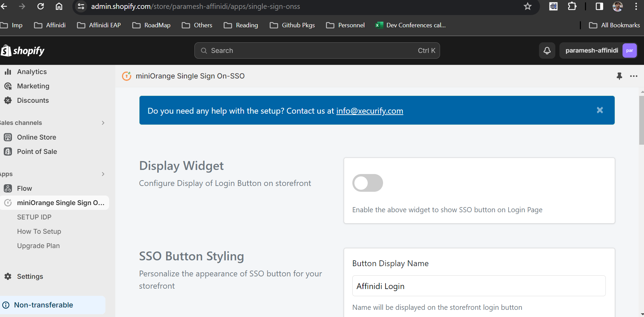Click the Shopify logo
Viewport: 644px width, 317px height.
[x=23, y=51]
